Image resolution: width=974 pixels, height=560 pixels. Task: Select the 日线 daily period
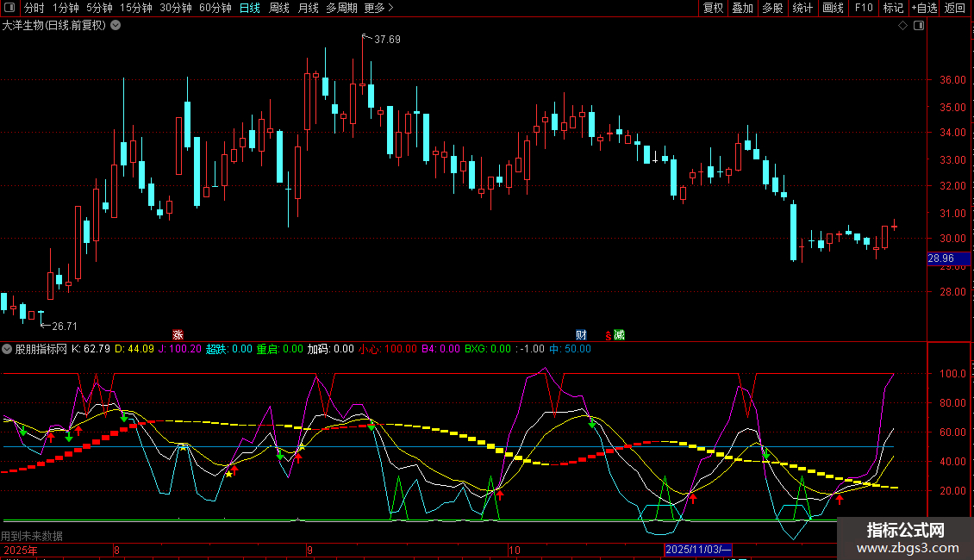pyautogui.click(x=249, y=9)
